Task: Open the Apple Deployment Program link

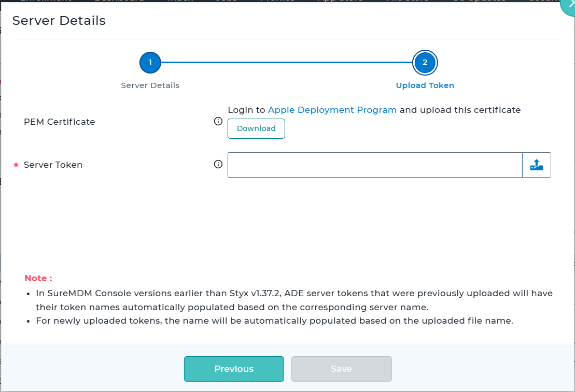Action: (x=332, y=110)
